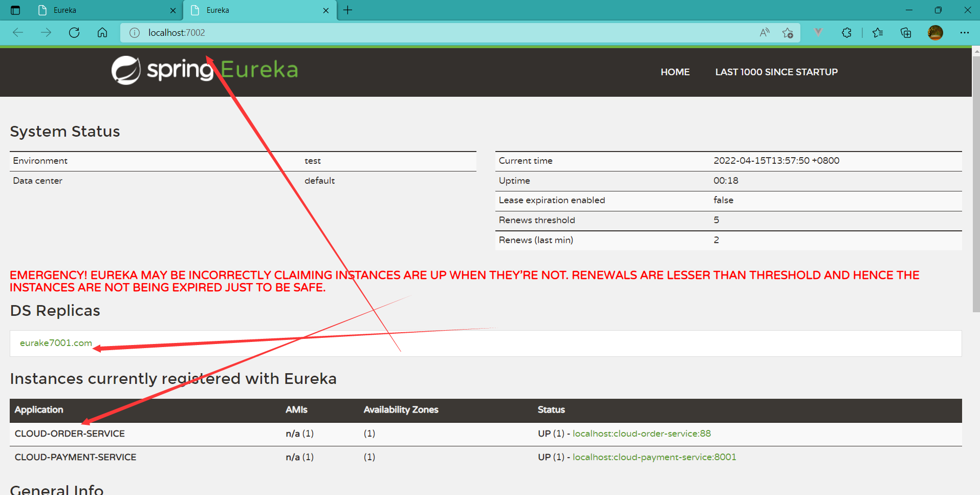
Task: Click the Renews (last min) label
Action: point(536,240)
